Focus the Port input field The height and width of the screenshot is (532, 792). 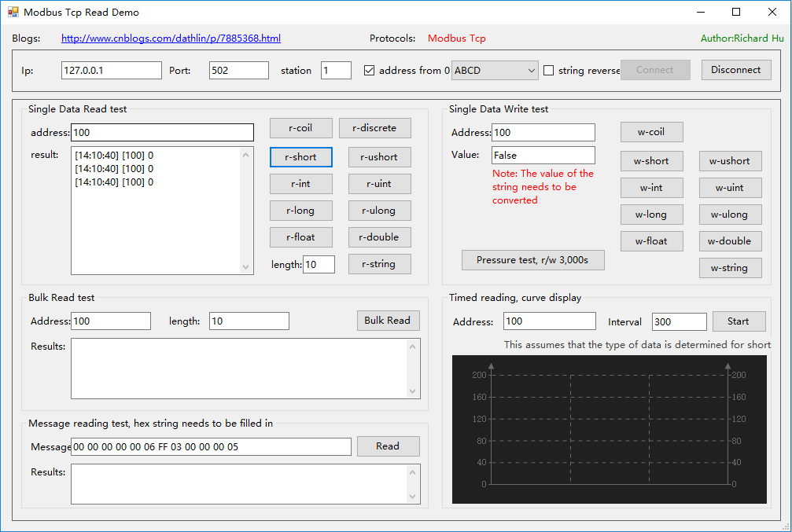[239, 70]
